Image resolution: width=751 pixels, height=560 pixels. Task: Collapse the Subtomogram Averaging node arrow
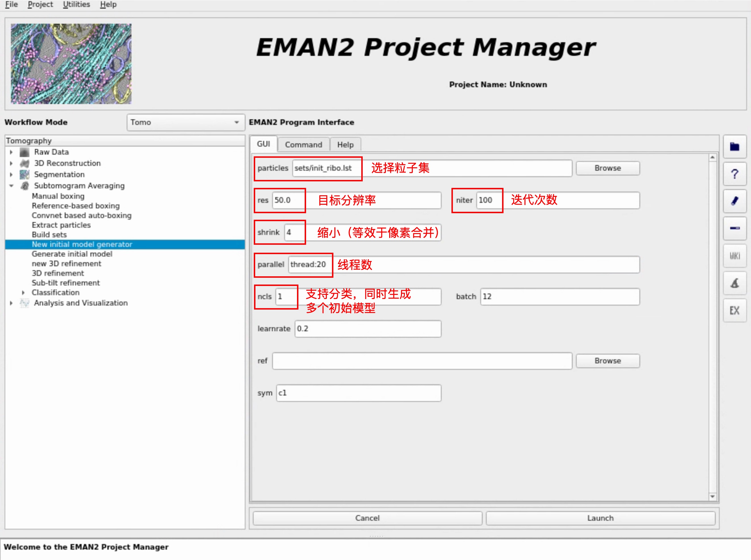point(11,186)
